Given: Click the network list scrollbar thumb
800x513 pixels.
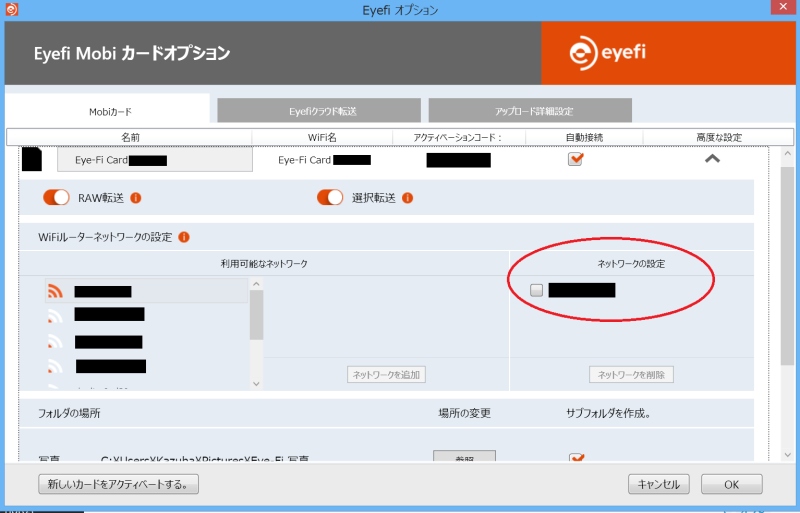Looking at the screenshot, I should point(256,315).
